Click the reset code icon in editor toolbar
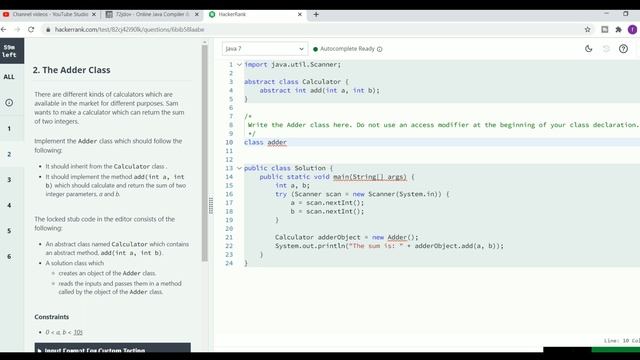Screen dimensions: 640x360 coord(606,49)
